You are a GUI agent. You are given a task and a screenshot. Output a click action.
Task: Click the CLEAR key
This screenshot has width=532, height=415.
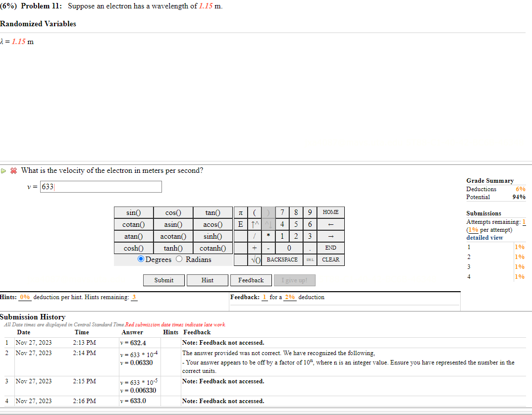[331, 260]
